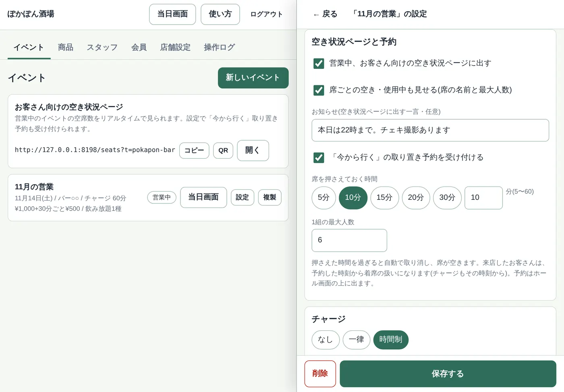
Task: Open the 操作ログ tab
Action: pos(220,48)
